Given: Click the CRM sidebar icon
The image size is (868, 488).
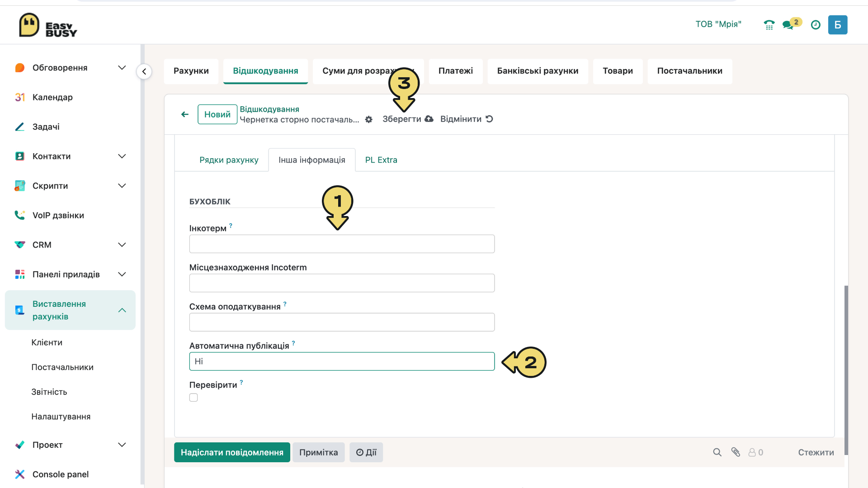Looking at the screenshot, I should (19, 245).
